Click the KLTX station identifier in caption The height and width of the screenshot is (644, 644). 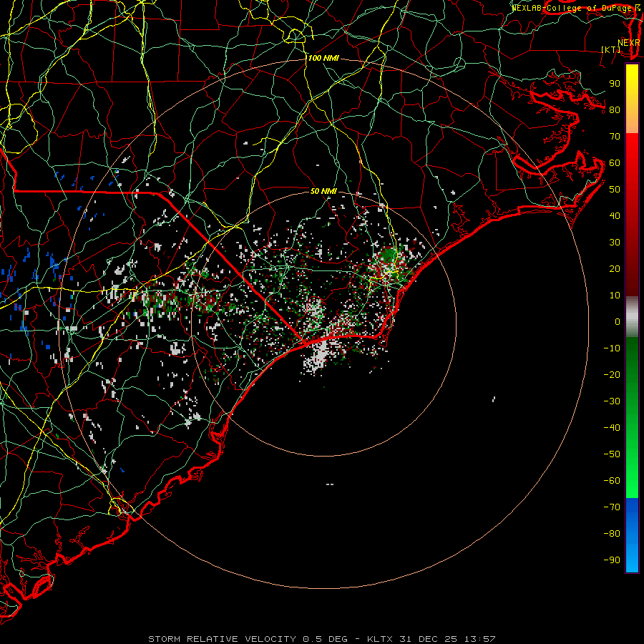point(380,639)
